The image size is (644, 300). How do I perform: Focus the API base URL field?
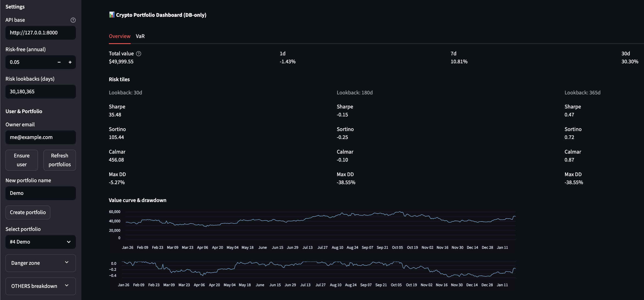[40, 33]
